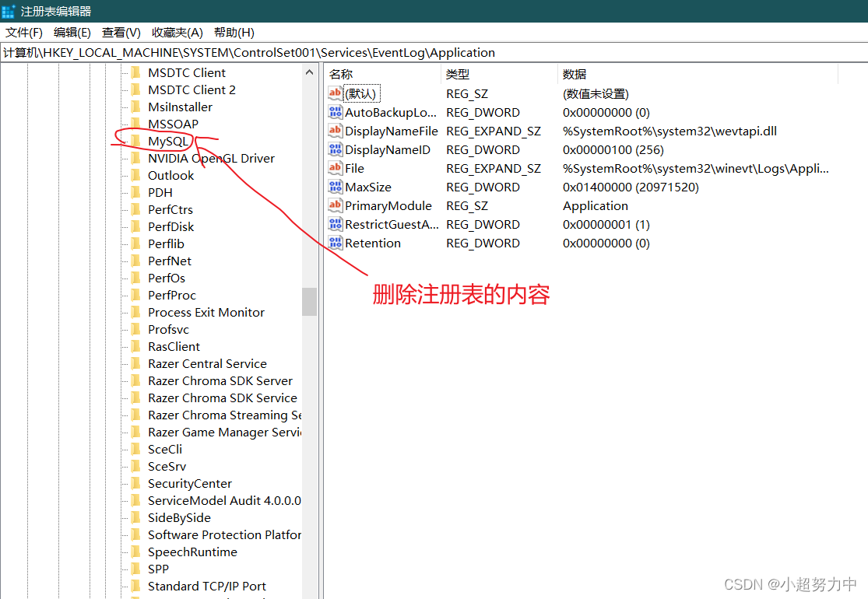This screenshot has height=599, width=868.
Task: Select the PerfProc registry key
Action: coord(171,295)
